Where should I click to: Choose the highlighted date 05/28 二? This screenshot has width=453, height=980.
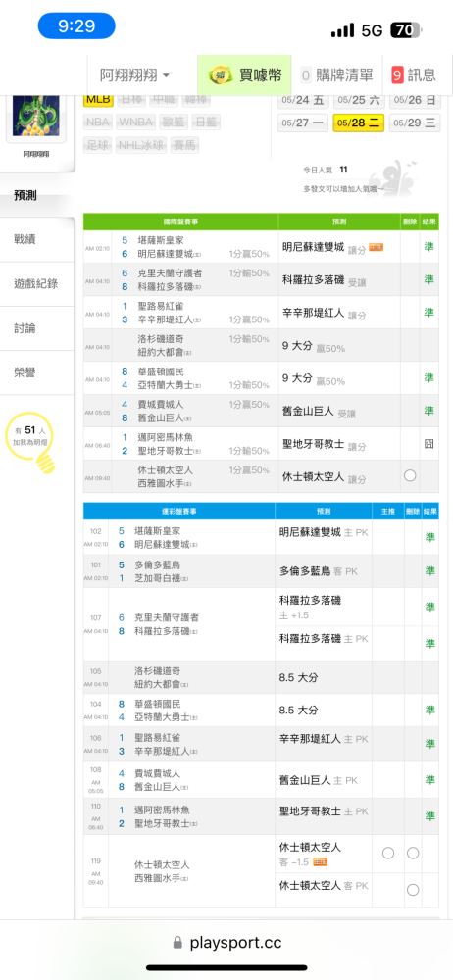(x=359, y=122)
